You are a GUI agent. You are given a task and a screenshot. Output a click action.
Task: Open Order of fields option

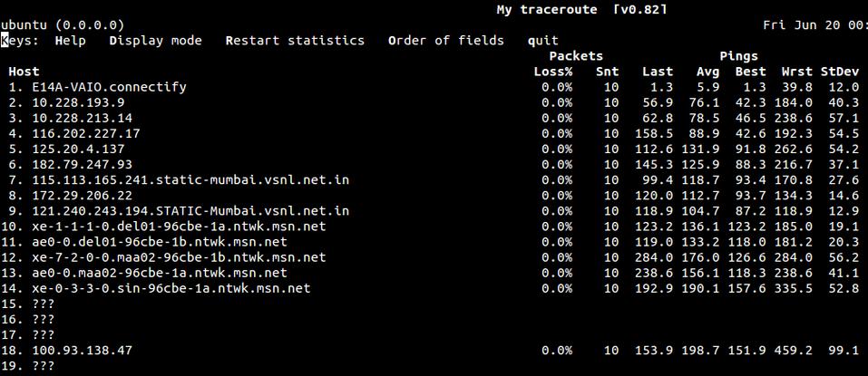pos(445,41)
